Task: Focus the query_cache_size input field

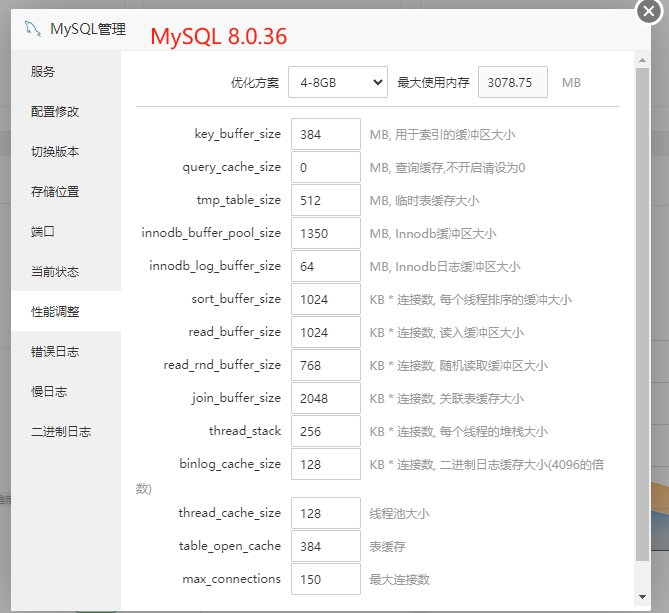Action: pos(326,167)
